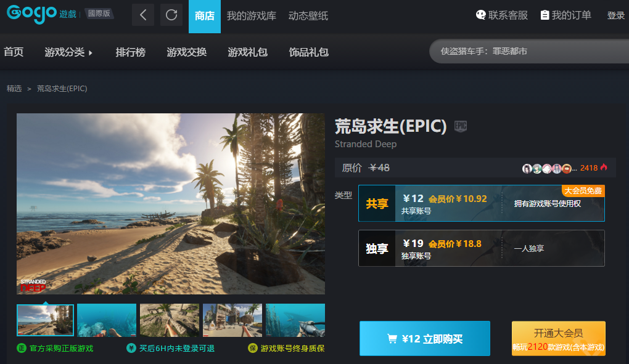Click the 会员价¥10.92 member price
This screenshot has width=629, height=364.
458,199
